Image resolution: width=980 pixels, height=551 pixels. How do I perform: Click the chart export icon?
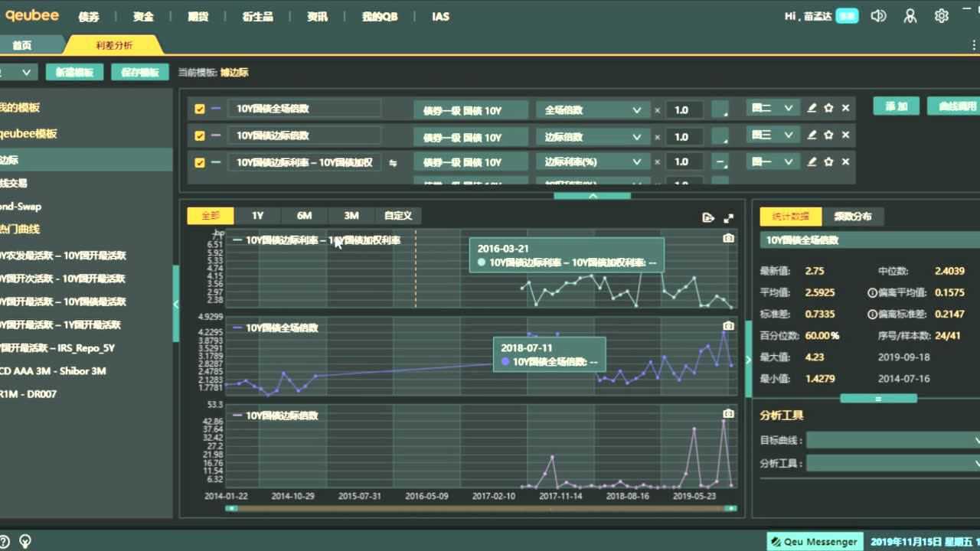click(708, 217)
